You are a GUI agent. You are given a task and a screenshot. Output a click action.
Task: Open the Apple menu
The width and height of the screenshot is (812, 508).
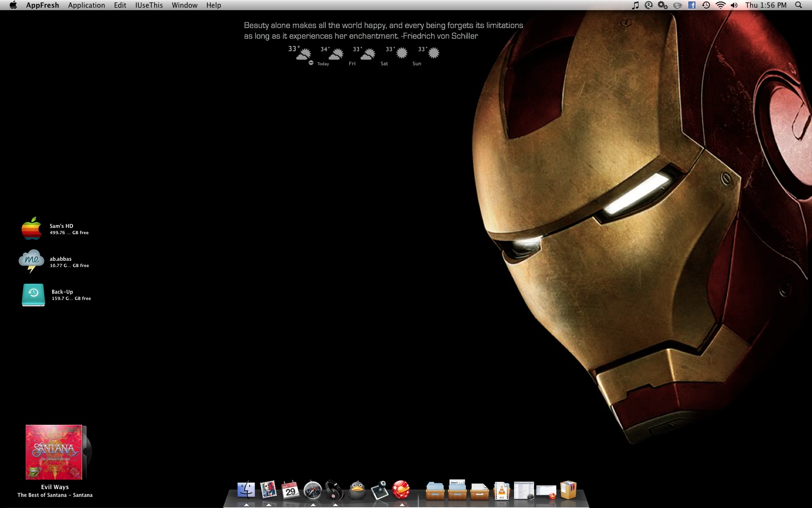pos(13,5)
